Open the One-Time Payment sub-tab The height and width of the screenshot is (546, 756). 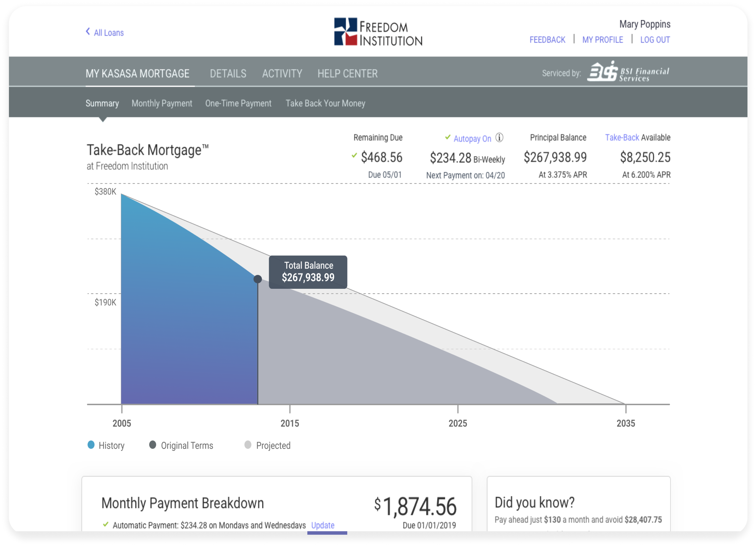(238, 103)
